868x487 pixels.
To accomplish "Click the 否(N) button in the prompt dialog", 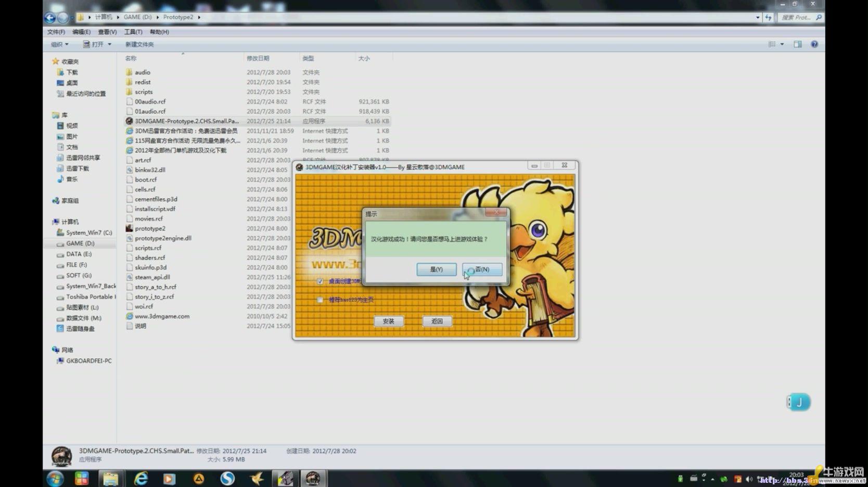I will click(x=482, y=270).
